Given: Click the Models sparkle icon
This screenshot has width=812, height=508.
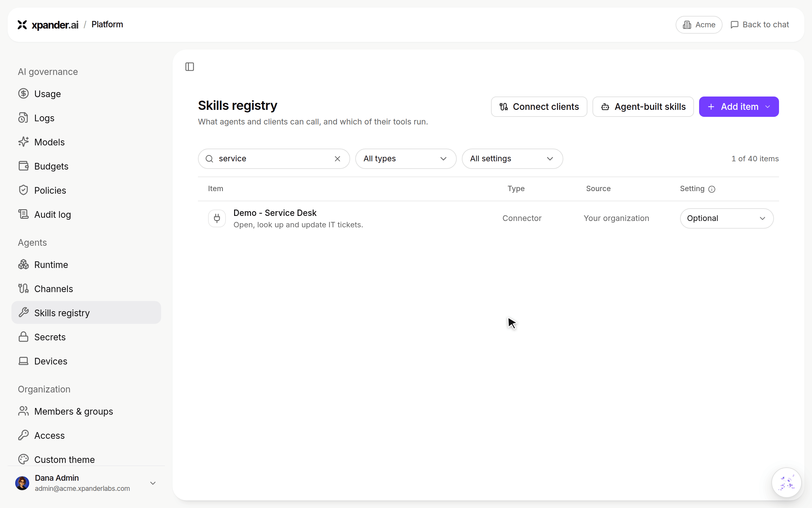Looking at the screenshot, I should click(x=23, y=142).
